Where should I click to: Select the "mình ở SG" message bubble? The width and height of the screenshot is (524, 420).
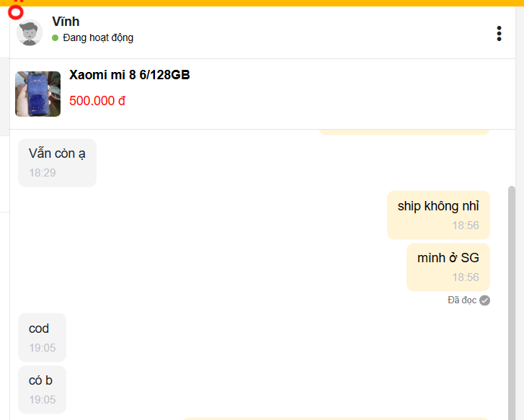(448, 266)
